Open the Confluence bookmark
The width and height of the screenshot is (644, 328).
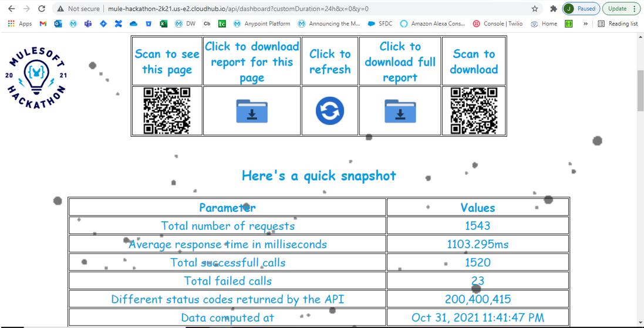point(118,24)
